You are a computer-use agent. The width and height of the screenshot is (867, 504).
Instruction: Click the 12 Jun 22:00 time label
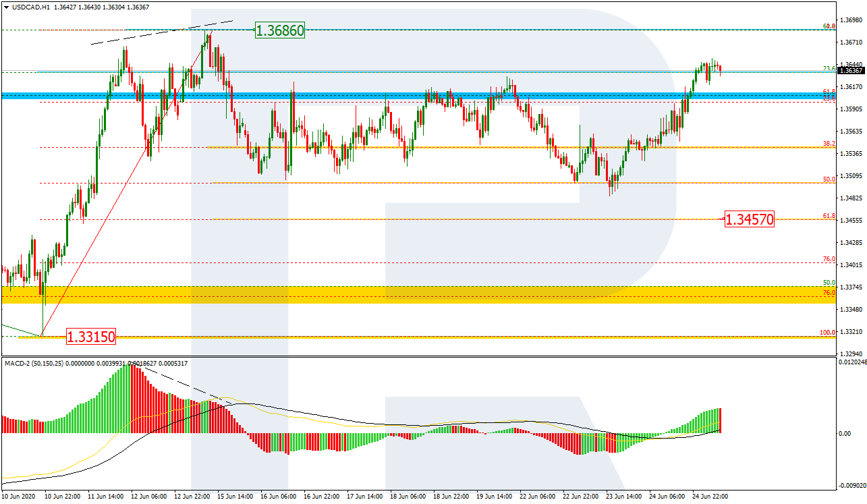click(192, 496)
